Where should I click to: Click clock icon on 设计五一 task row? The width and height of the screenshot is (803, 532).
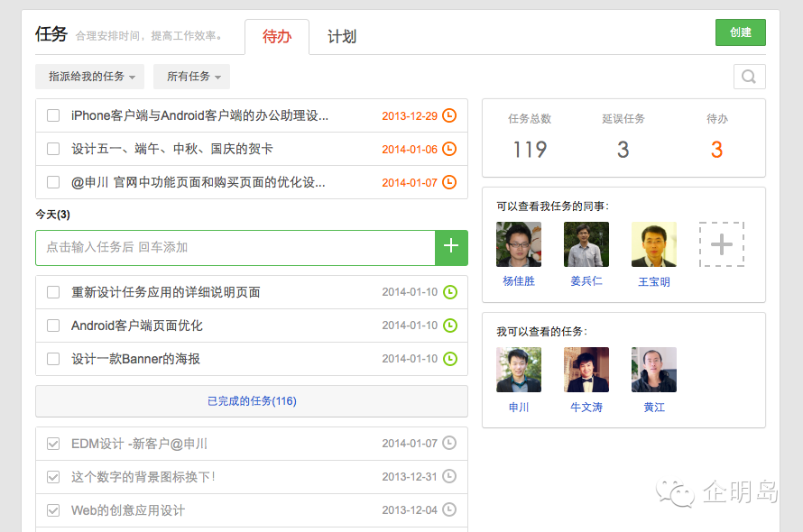click(x=449, y=149)
